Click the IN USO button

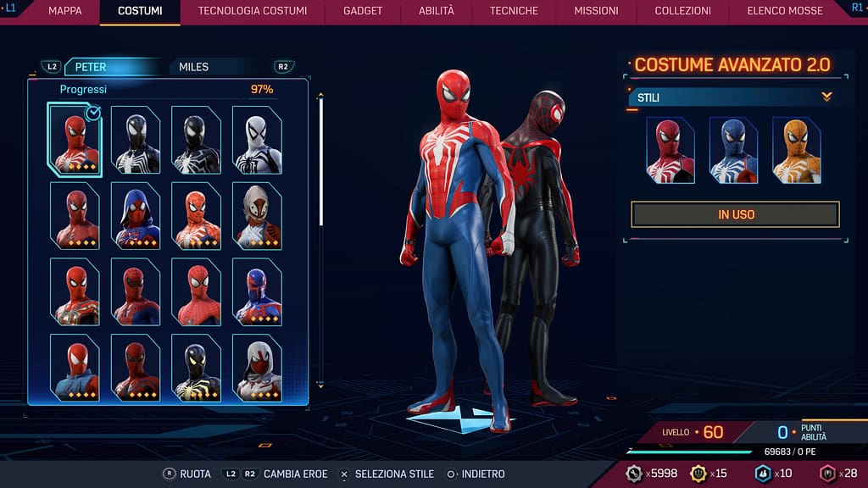tap(736, 214)
